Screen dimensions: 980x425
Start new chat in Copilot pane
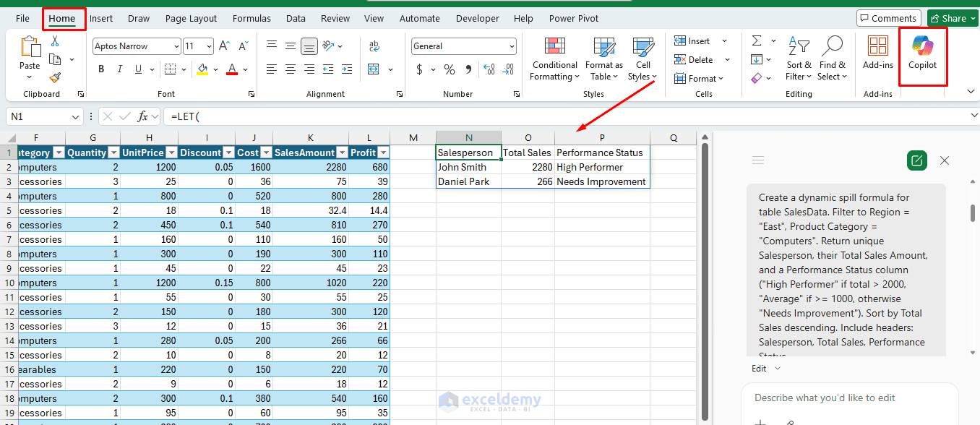tap(916, 160)
